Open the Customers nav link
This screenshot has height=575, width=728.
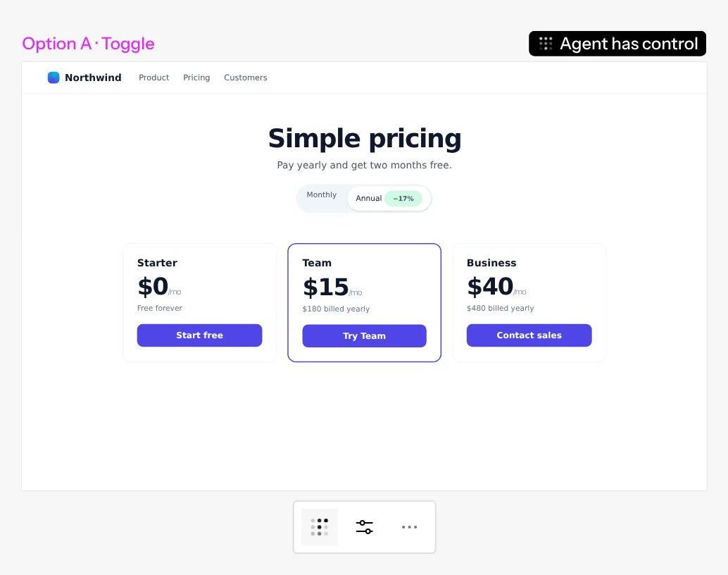246,78
